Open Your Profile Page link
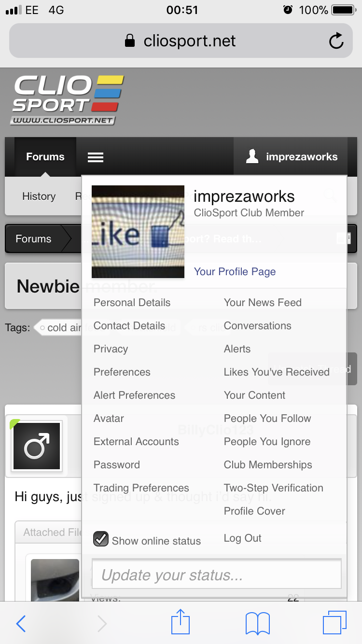 coord(235,272)
